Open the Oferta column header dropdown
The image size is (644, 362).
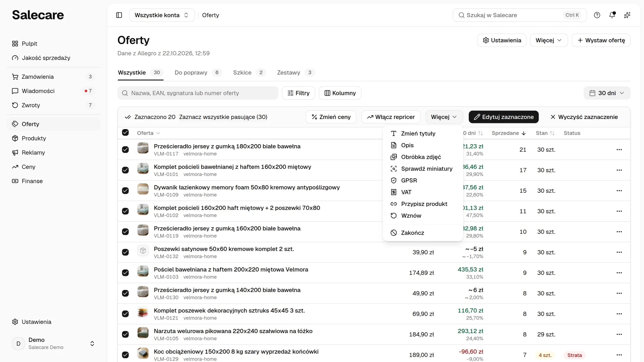pos(148,133)
